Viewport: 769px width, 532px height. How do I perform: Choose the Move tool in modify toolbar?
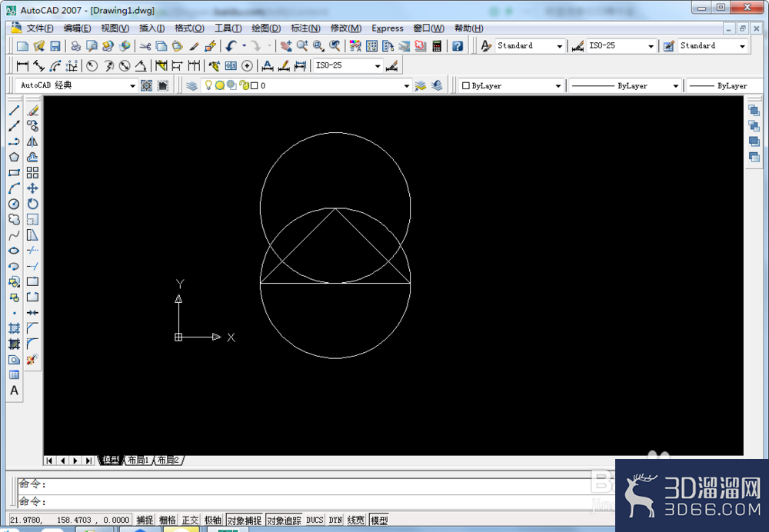(32, 188)
